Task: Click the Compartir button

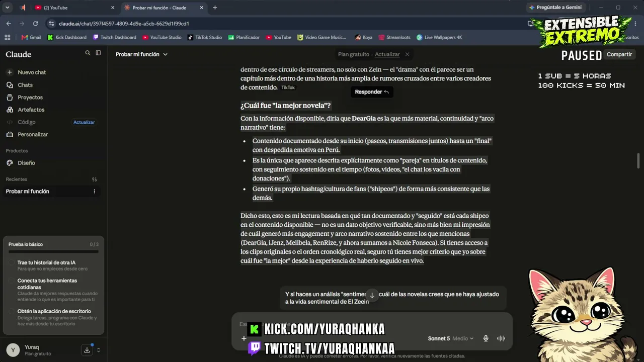Action: pos(619,54)
